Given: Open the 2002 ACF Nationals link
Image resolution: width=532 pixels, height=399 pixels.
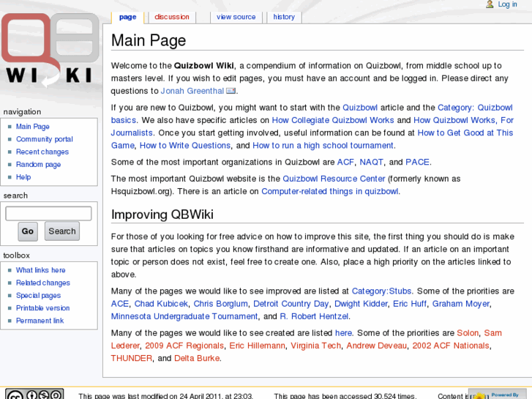Looking at the screenshot, I should pos(451,346).
